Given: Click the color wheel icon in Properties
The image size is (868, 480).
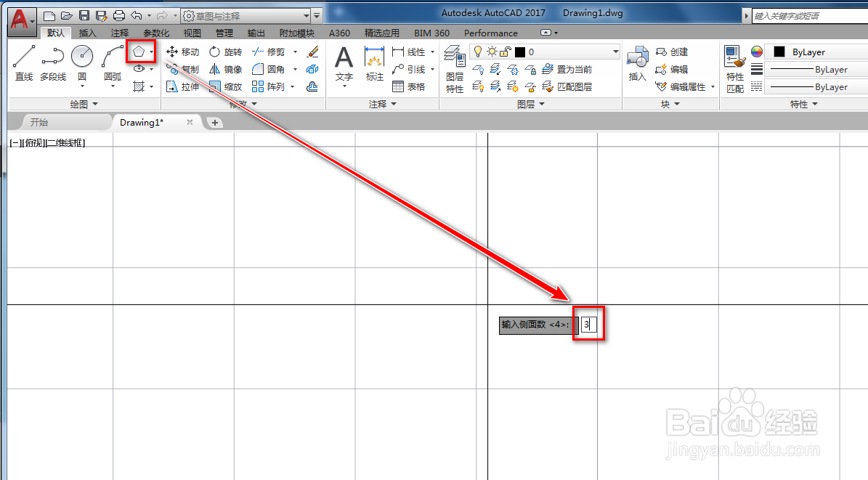Looking at the screenshot, I should tap(757, 52).
